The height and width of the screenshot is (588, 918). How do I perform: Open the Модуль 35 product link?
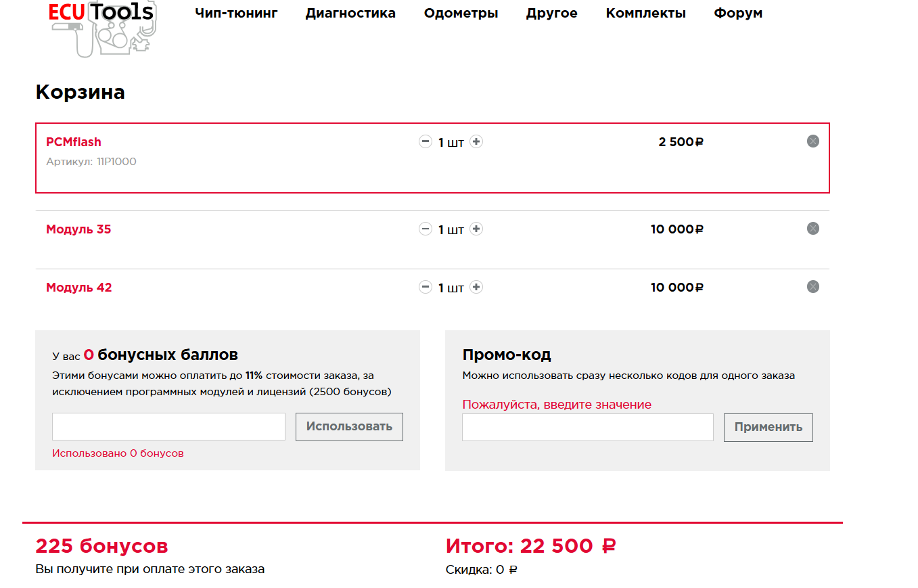(78, 229)
